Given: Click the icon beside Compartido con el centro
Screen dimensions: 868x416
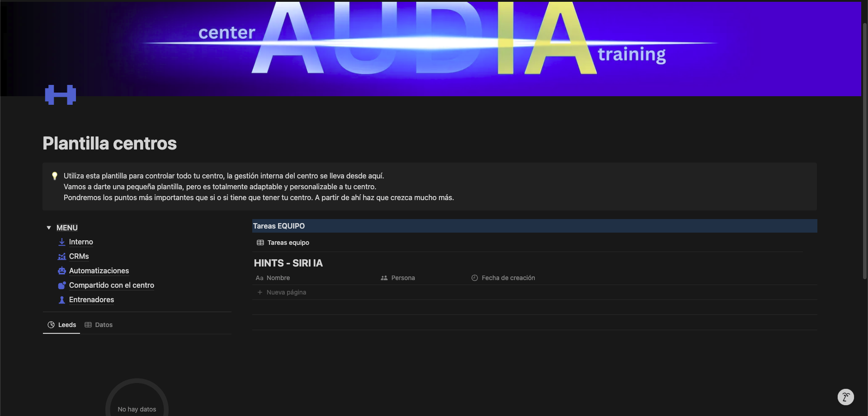Looking at the screenshot, I should coord(62,285).
